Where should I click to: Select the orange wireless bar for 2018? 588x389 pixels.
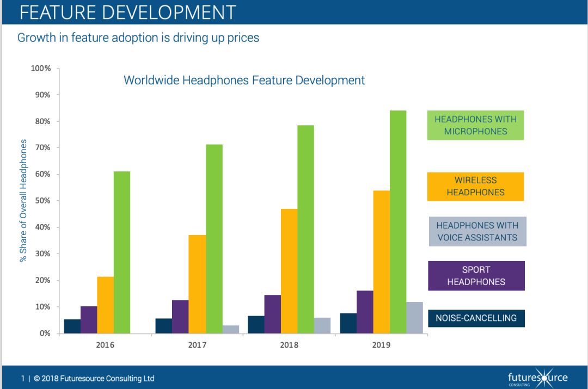pyautogui.click(x=289, y=270)
